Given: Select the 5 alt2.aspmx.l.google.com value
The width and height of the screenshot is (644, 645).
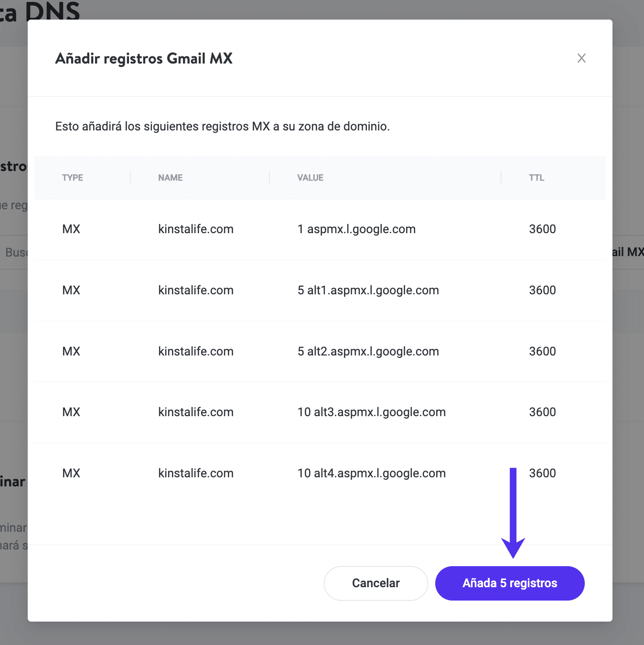Looking at the screenshot, I should pos(368,352).
